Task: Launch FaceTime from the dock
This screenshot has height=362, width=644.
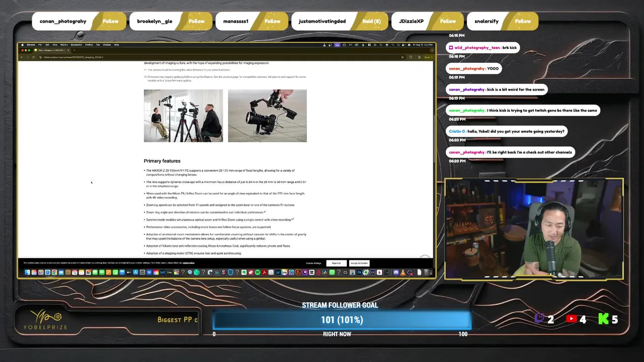Action: [x=102, y=273]
